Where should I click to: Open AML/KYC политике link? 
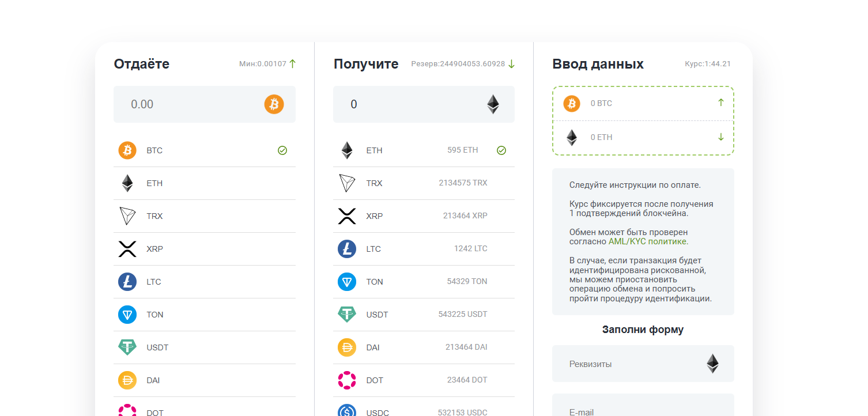pyautogui.click(x=647, y=241)
